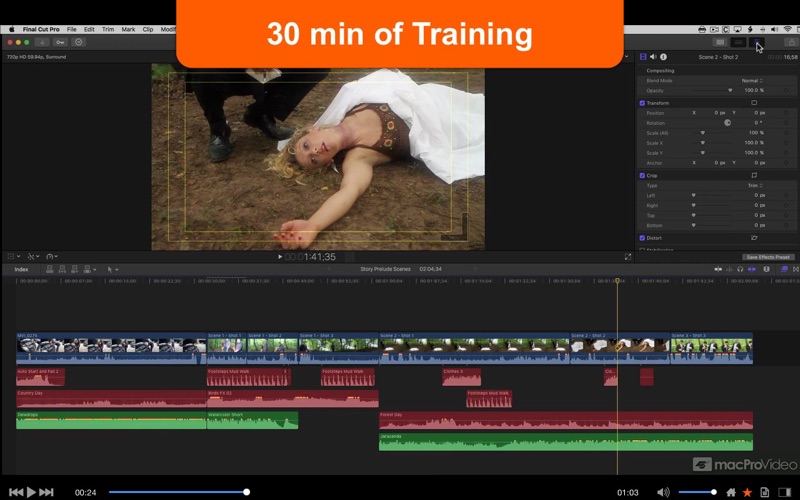This screenshot has width=800, height=500.
Task: Click the video progress bar knob
Action: click(x=246, y=492)
